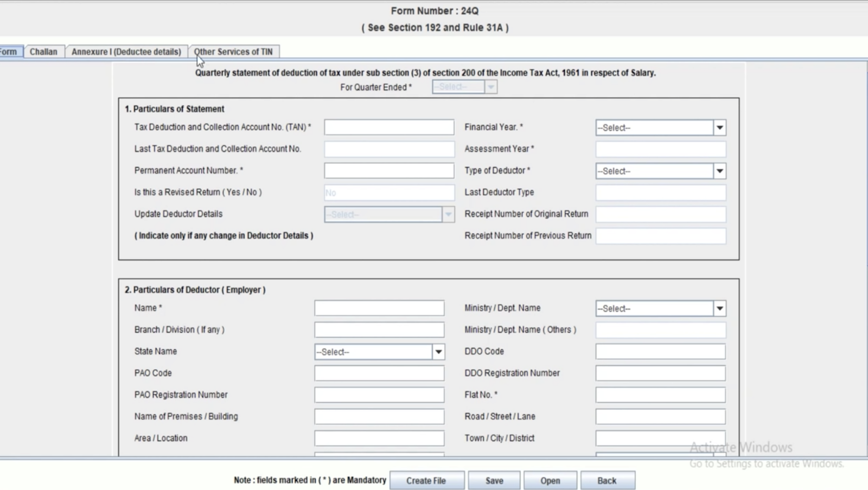Select the Other Services of TIN tab
This screenshot has width=868, height=490.
click(233, 51)
